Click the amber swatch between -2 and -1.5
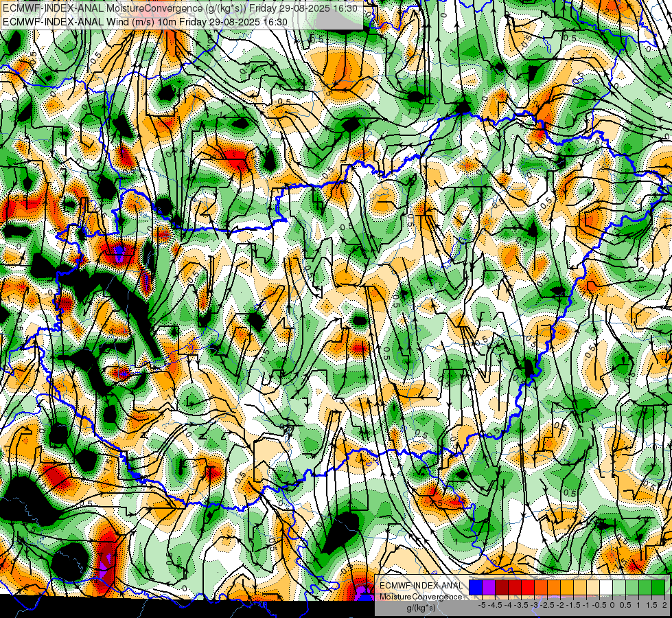This screenshot has width=672, height=618. [x=567, y=588]
